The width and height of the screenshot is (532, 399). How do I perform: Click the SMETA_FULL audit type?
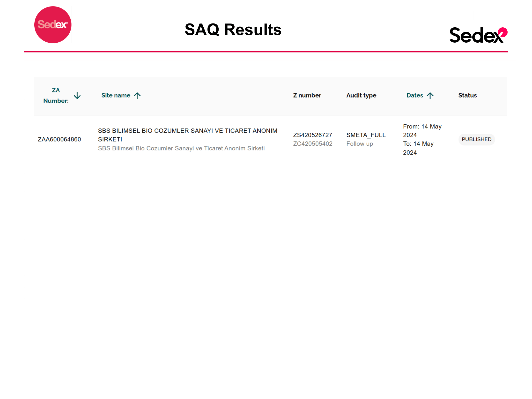tap(366, 135)
